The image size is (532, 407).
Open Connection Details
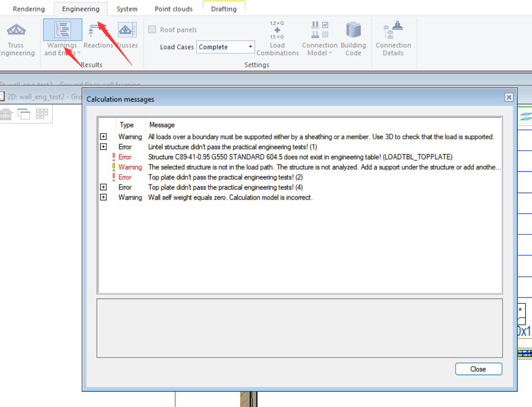393,39
